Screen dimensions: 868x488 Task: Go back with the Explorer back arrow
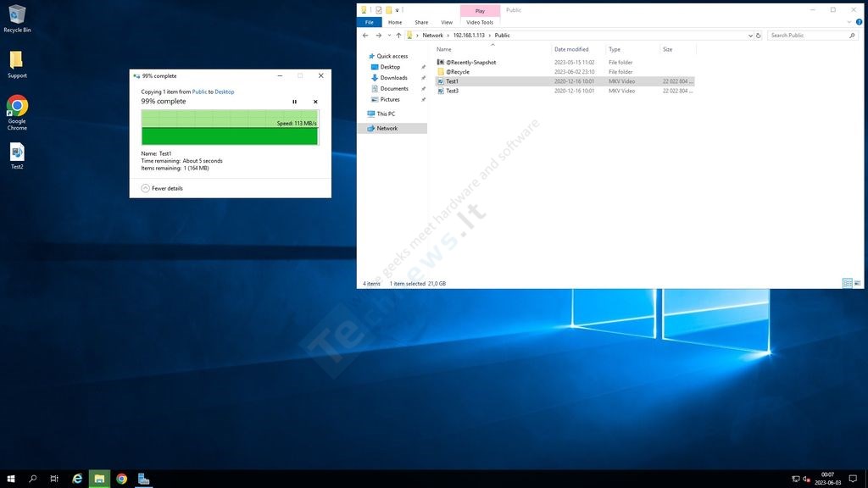click(x=365, y=36)
